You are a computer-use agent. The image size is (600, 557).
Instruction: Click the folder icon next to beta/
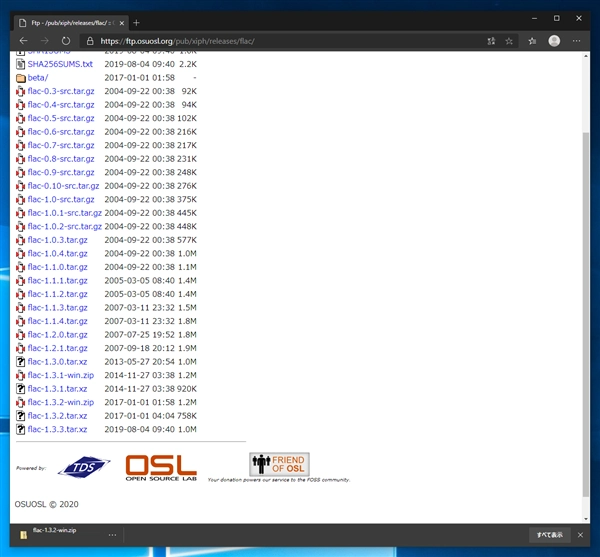click(x=21, y=78)
